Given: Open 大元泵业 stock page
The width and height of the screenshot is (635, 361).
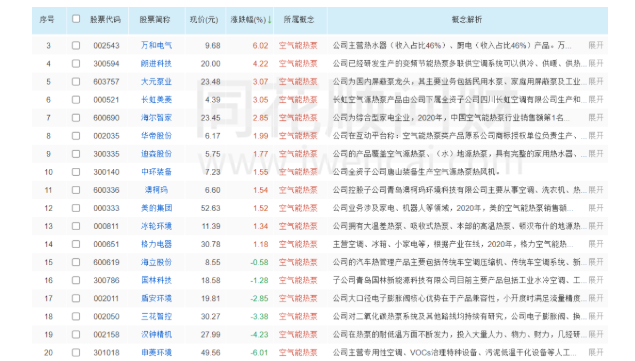Looking at the screenshot, I should point(156,81).
